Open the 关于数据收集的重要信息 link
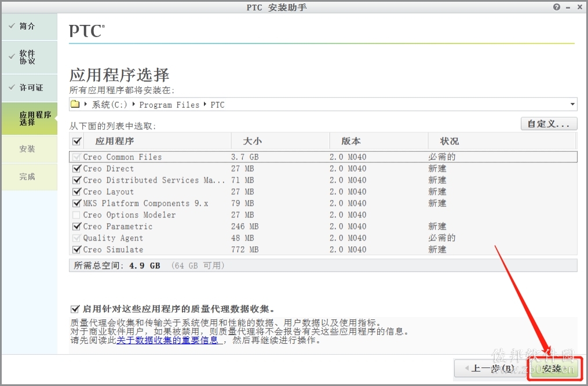 (167, 340)
